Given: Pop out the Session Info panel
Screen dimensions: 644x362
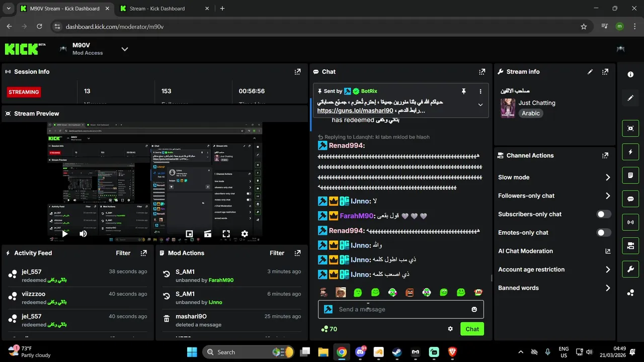Looking at the screenshot, I should pos(297,72).
